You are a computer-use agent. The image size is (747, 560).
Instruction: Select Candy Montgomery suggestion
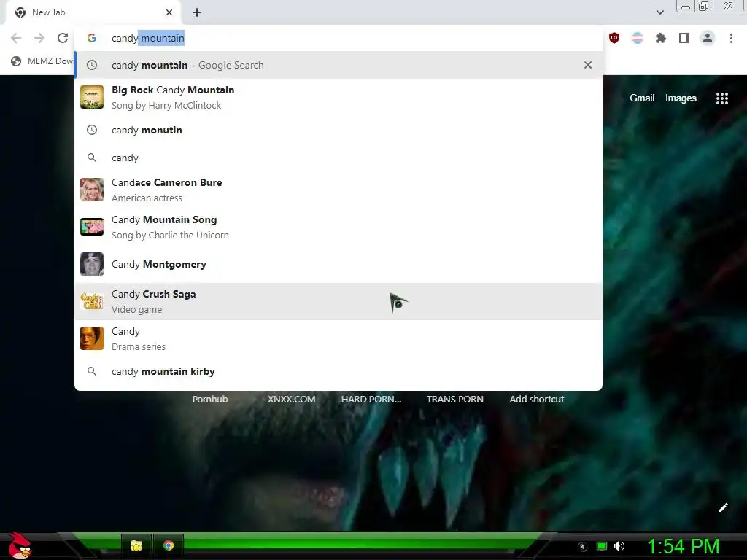[338, 264]
